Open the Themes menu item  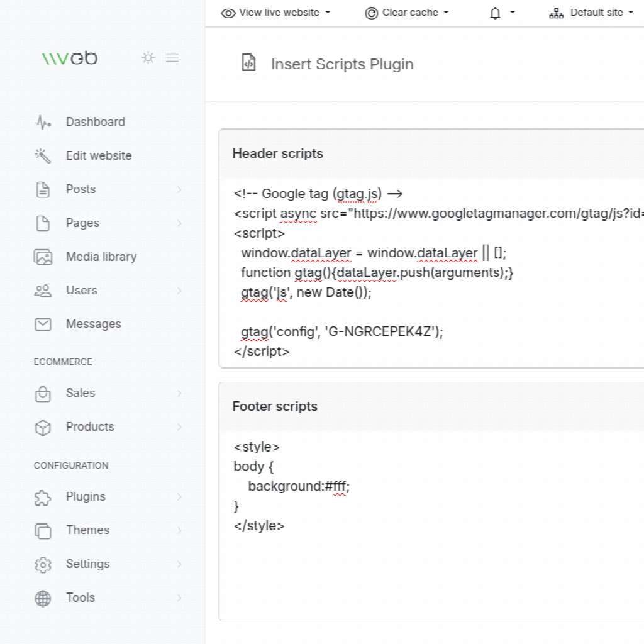pos(87,530)
